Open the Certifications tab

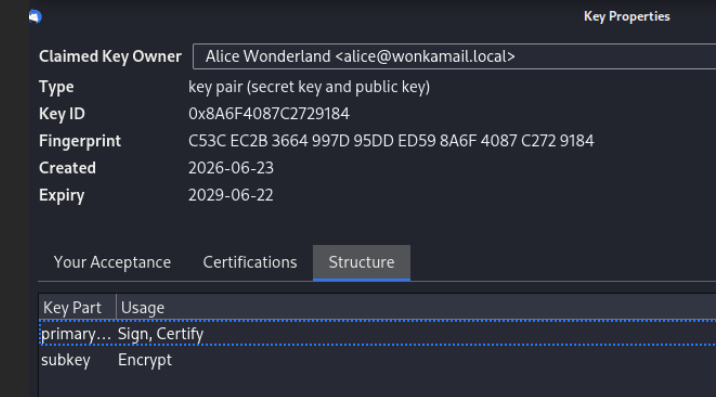click(x=250, y=262)
